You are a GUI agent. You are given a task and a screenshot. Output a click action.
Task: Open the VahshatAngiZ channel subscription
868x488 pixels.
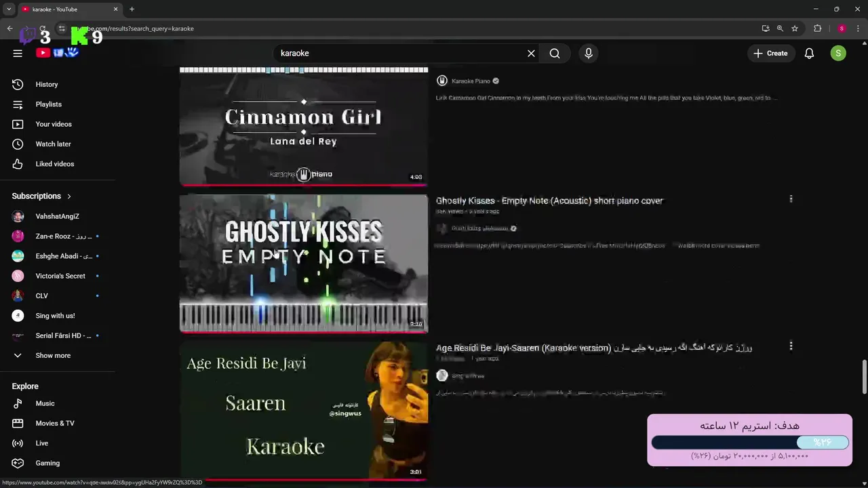click(x=58, y=216)
